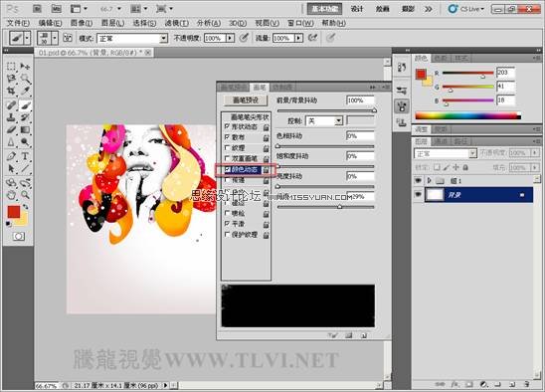Toggle 颜色动态 (Color Dynamics) checkbox
This screenshot has height=392, width=545.
tap(228, 169)
